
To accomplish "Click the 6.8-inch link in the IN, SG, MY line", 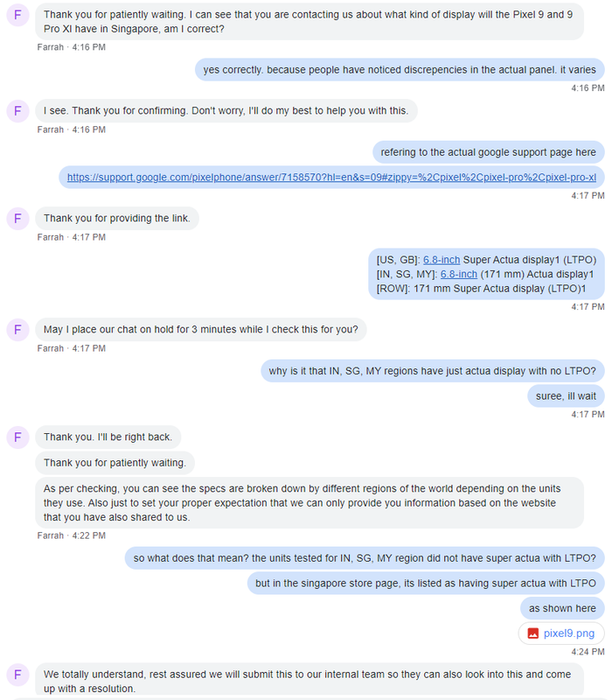I will click(x=458, y=274).
